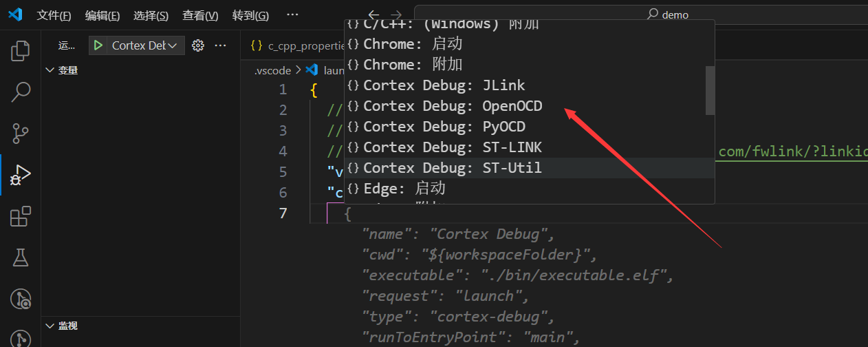Open the Explorer view in activity bar
This screenshot has width=868, height=347.
coord(20,50)
